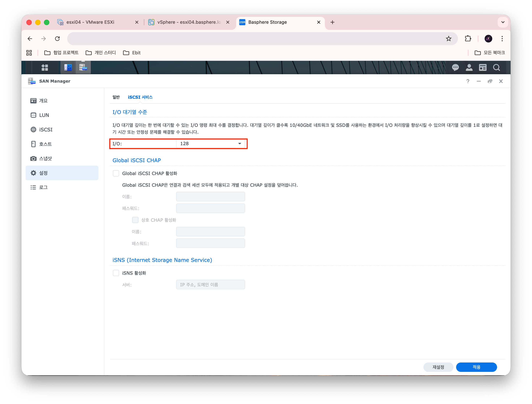
Task: Open the browser three-dot menu
Action: pyautogui.click(x=502, y=38)
